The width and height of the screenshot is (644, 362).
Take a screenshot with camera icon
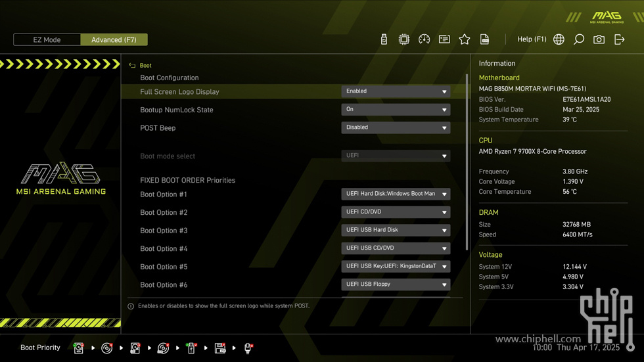click(x=599, y=39)
